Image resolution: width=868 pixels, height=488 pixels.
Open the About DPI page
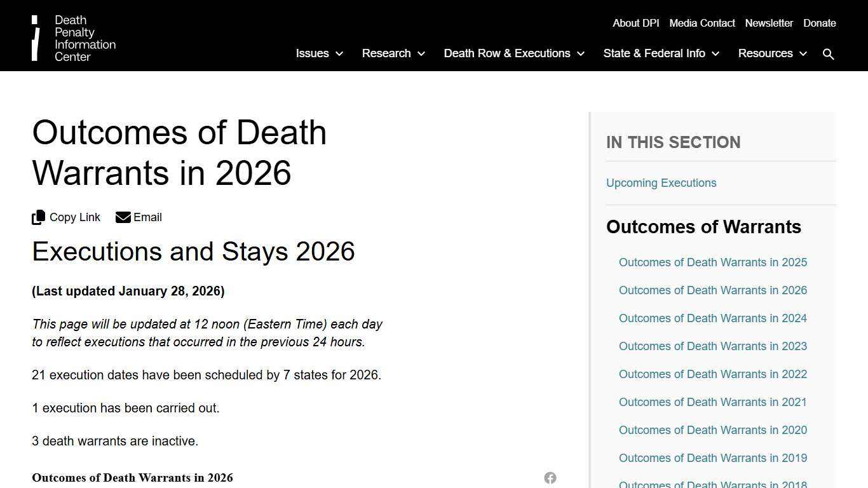click(635, 23)
